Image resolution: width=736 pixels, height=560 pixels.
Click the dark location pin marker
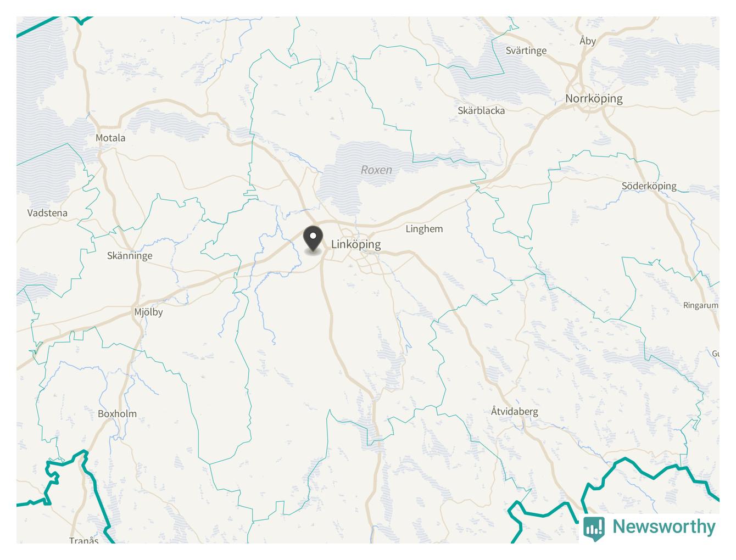(313, 239)
